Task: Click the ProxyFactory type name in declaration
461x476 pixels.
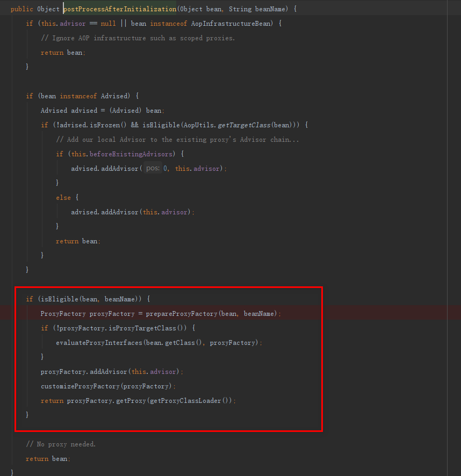Action: coord(63,314)
